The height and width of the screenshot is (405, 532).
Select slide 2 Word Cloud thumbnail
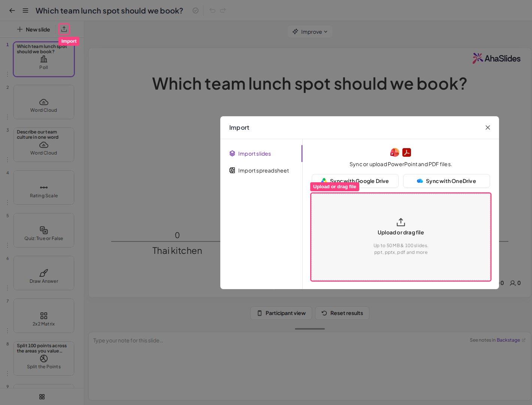(44, 102)
